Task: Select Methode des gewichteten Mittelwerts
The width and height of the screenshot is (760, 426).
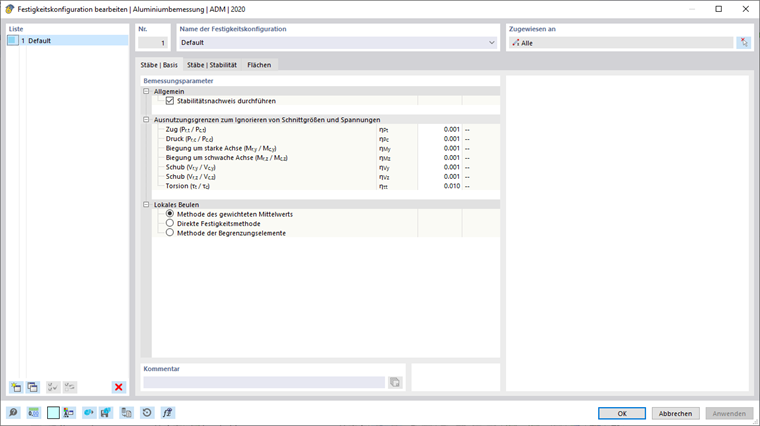Action: click(170, 214)
